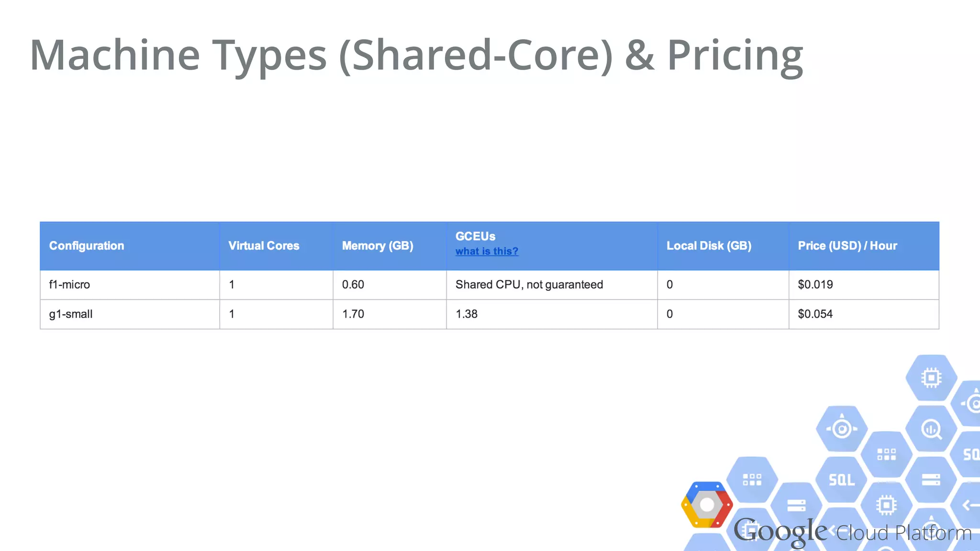Image resolution: width=980 pixels, height=551 pixels.
Task: Select the f1-micro configuration cell
Action: click(x=130, y=285)
